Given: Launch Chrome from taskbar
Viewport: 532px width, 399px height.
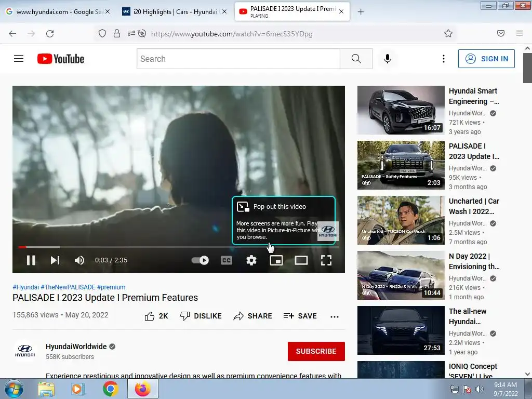Looking at the screenshot, I should (x=110, y=389).
